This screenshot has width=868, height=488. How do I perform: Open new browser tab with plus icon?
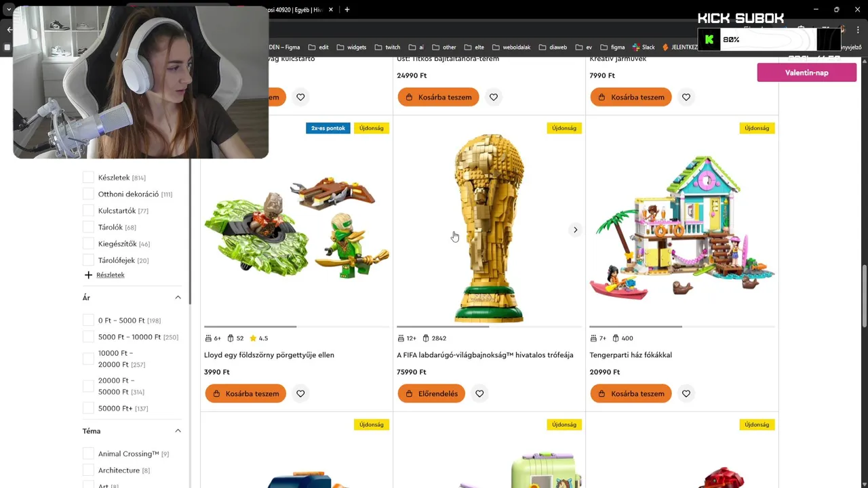click(347, 9)
